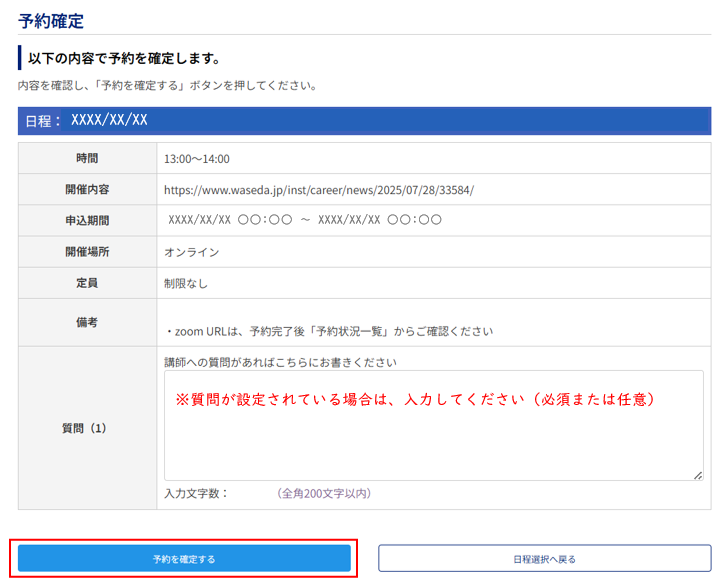Click the 予約確定 page heading
The height and width of the screenshot is (586, 724).
click(51, 20)
